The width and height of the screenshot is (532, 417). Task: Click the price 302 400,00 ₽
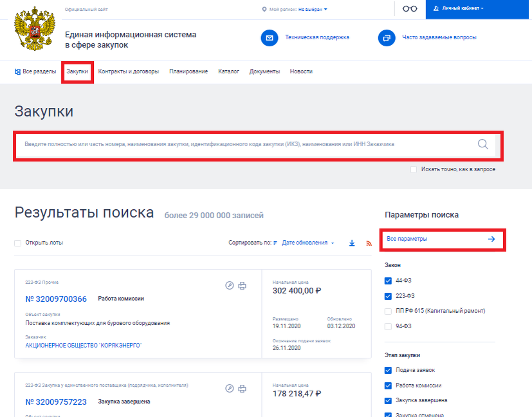coord(297,291)
